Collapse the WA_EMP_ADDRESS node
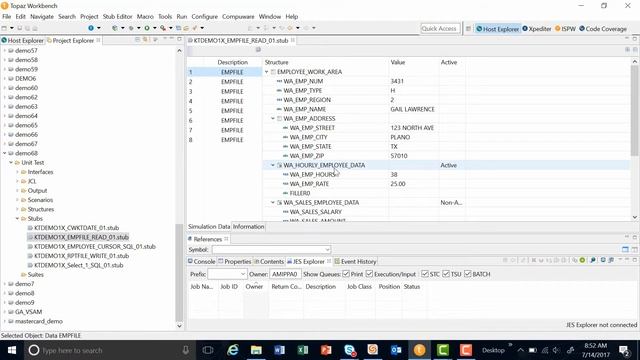Image resolution: width=640 pixels, height=360 pixels. (273, 118)
